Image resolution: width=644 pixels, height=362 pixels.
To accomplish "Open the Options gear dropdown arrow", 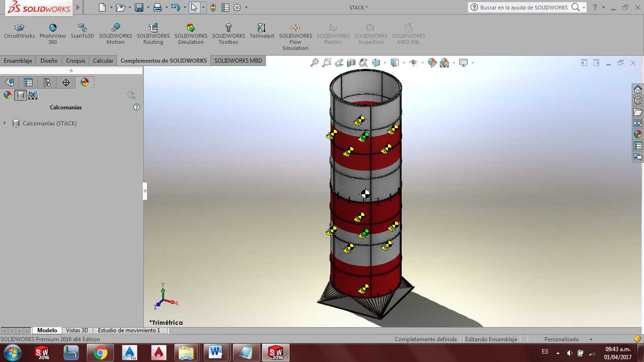I will (x=246, y=8).
